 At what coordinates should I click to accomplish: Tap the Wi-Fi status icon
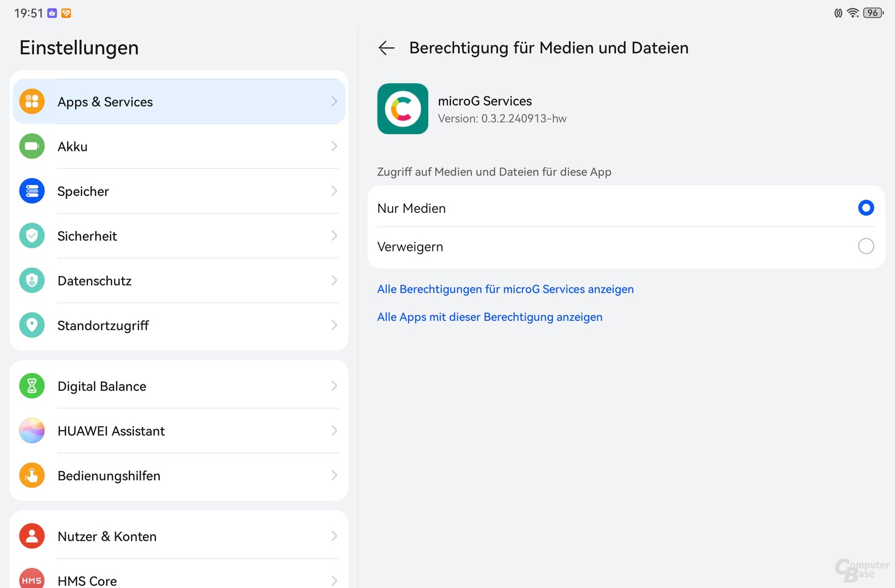click(x=853, y=13)
